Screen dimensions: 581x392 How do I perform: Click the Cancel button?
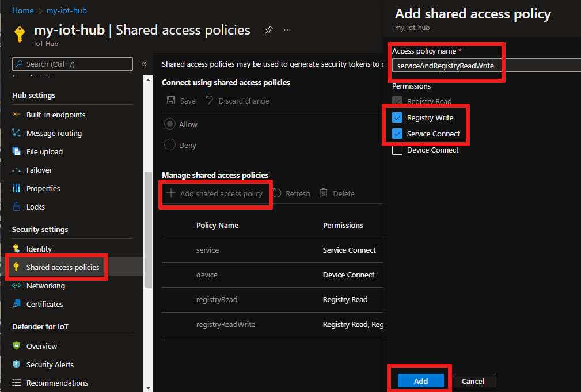click(473, 381)
